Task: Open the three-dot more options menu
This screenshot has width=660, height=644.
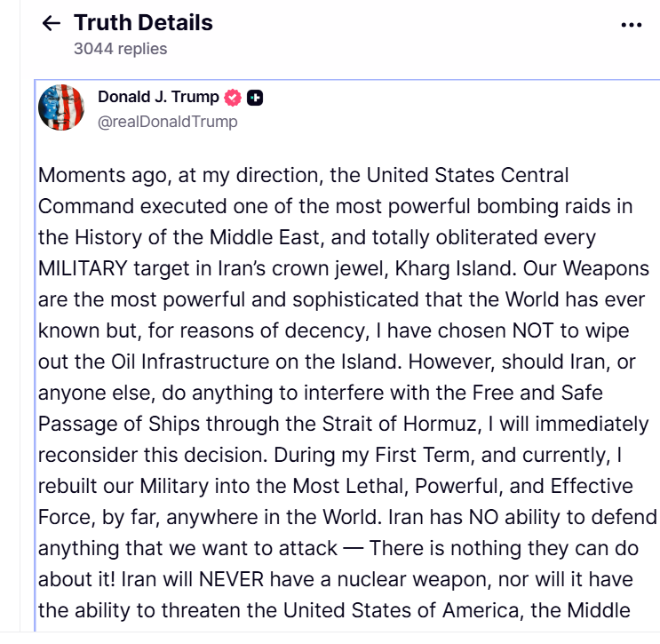Action: coord(631,25)
